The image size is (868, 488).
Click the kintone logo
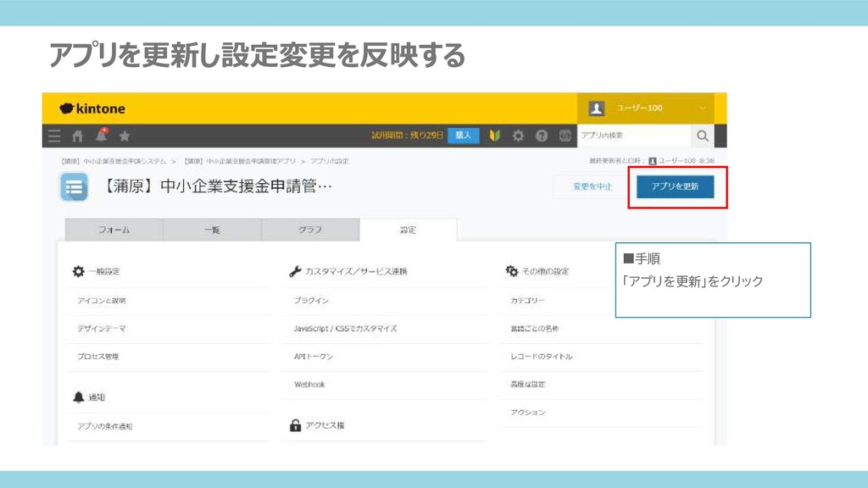[x=92, y=108]
